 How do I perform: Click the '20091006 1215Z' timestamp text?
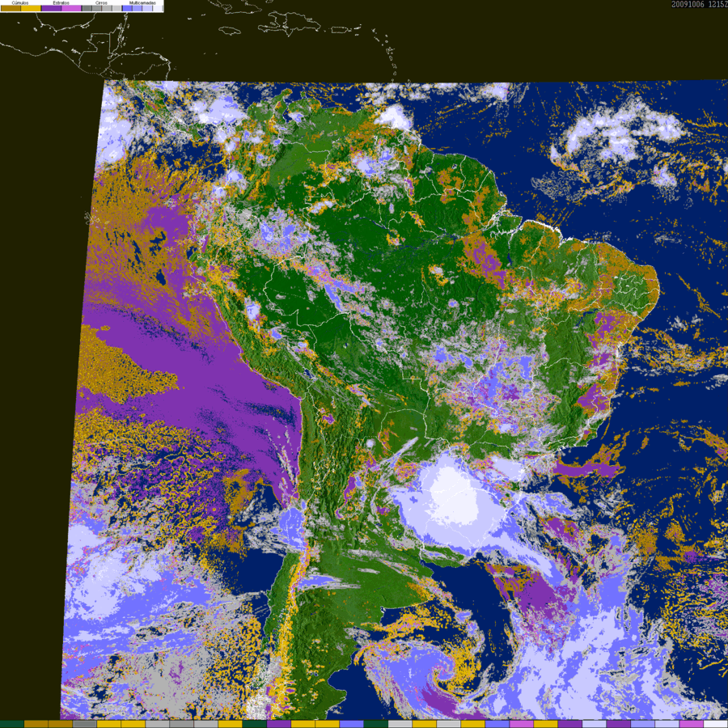[699, 4]
